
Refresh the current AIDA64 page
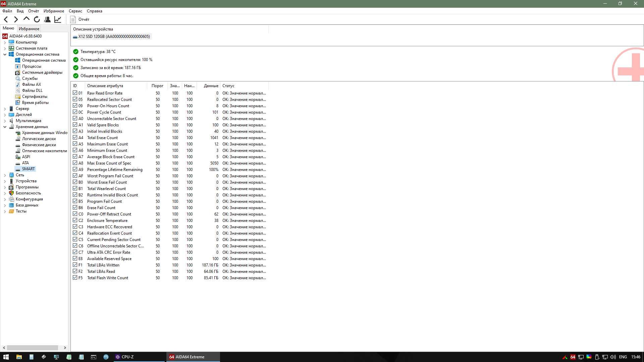[x=37, y=19]
